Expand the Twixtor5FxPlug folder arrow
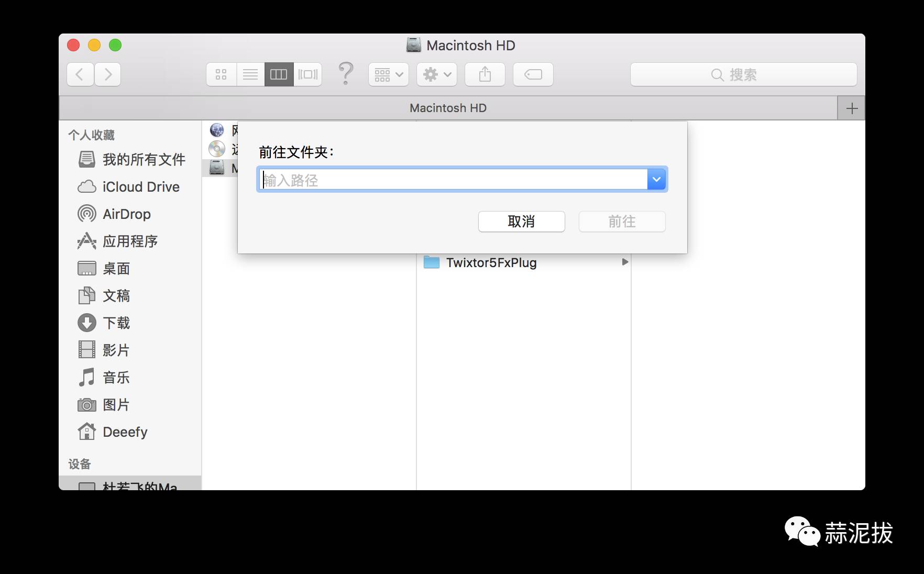The image size is (924, 574). [624, 262]
